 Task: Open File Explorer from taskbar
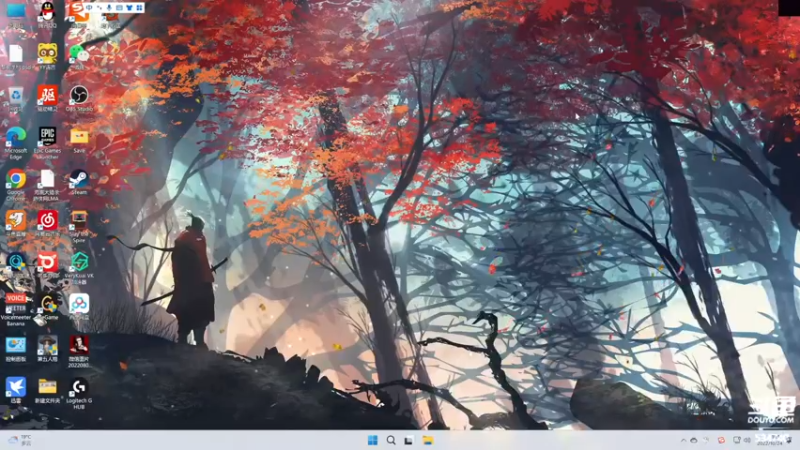point(428,440)
